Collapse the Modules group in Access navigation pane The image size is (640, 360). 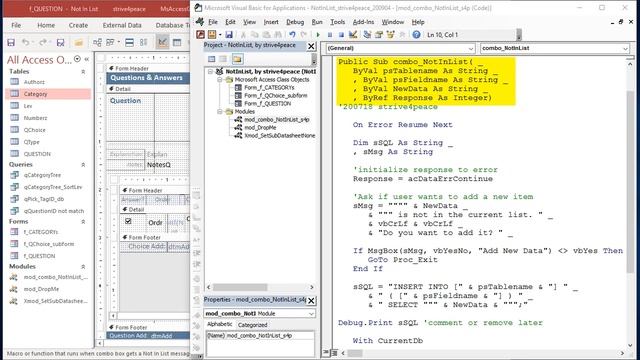click(83, 267)
